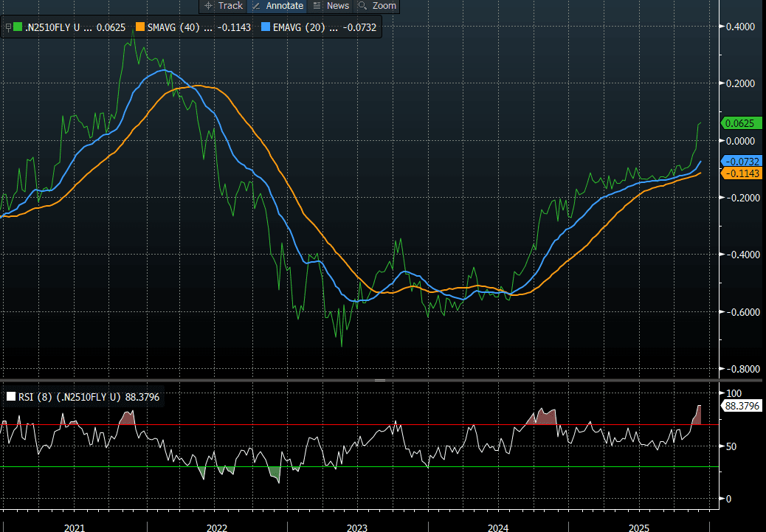
Task: Click the legend pin icon
Action: coord(8,27)
